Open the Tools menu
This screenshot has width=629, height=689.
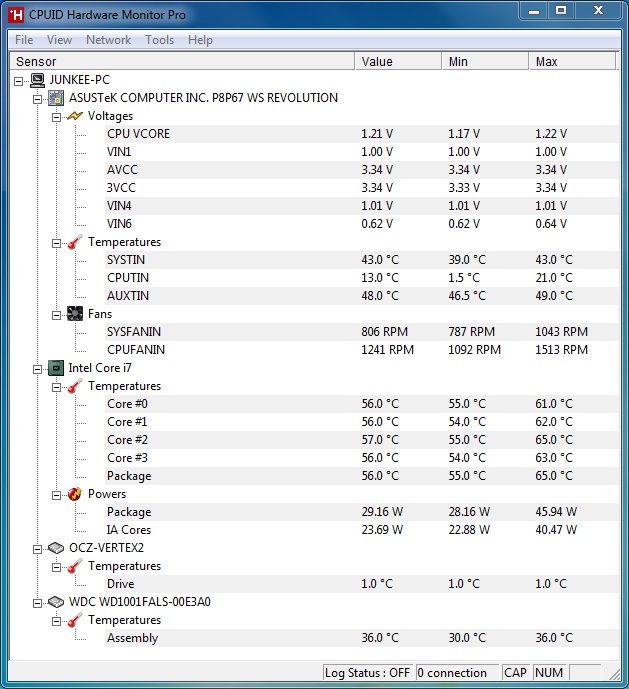click(160, 40)
